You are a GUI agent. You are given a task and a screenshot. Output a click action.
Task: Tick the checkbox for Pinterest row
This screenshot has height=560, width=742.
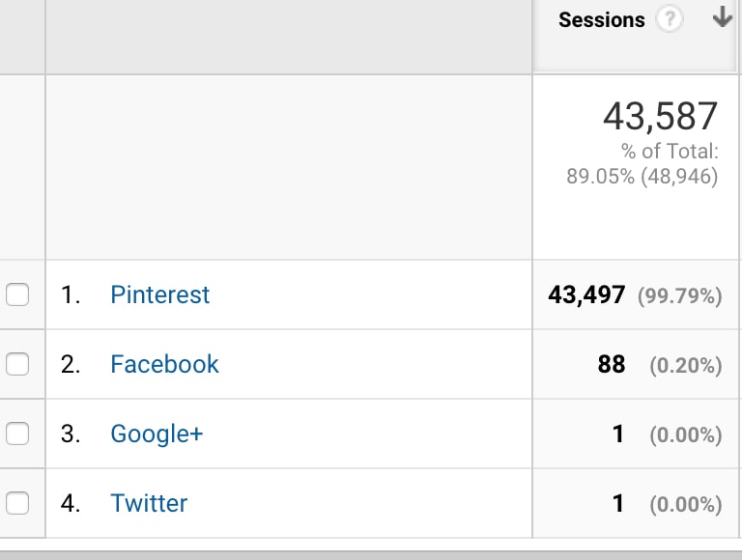(17, 294)
